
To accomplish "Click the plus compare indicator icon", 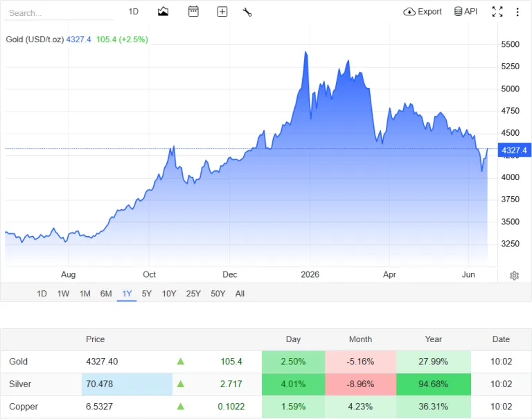I will (x=222, y=12).
